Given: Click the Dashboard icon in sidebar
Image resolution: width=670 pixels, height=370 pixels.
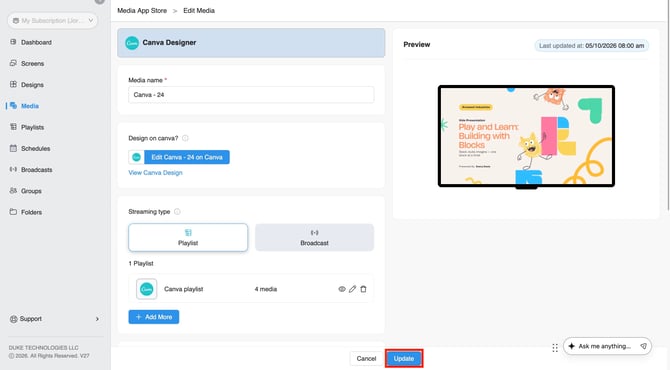Looking at the screenshot, I should coord(13,42).
